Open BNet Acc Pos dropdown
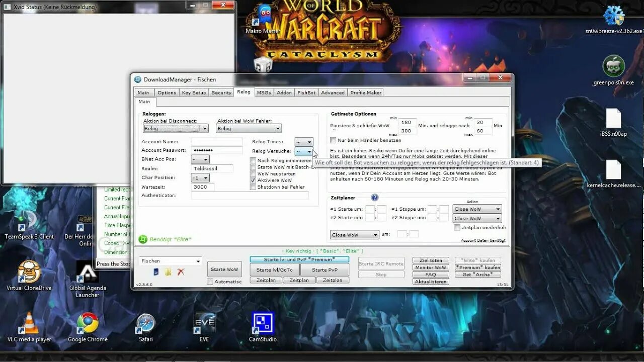The width and height of the screenshot is (644, 362). point(200,159)
